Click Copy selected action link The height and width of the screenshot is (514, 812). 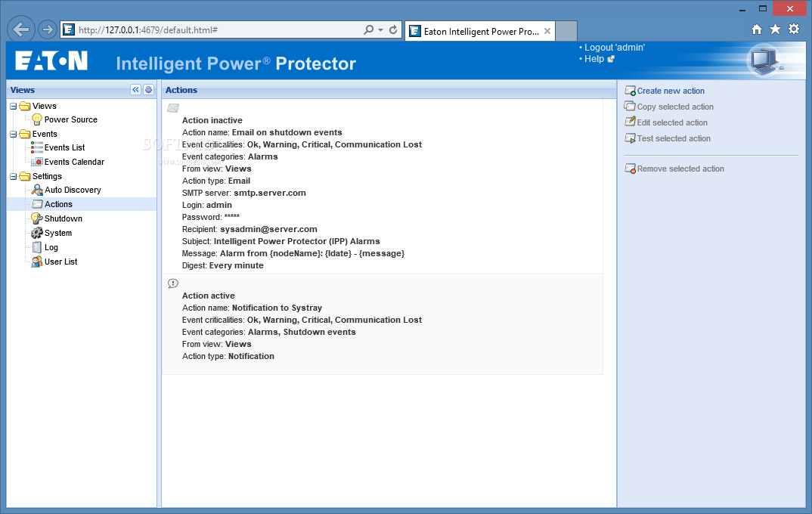click(675, 107)
